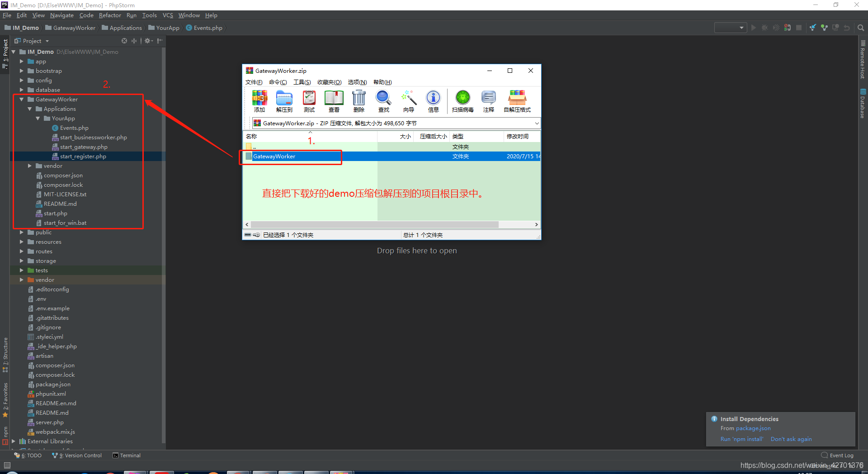This screenshot has height=474, width=868.
Task: Toggle 2: Favorites side tool tab
Action: [5, 400]
